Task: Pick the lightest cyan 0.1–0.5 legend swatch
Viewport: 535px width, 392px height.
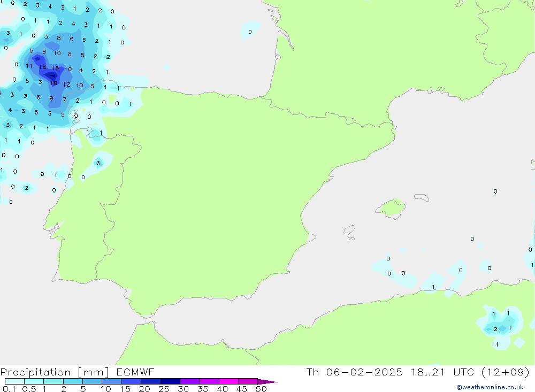Action: [14, 381]
